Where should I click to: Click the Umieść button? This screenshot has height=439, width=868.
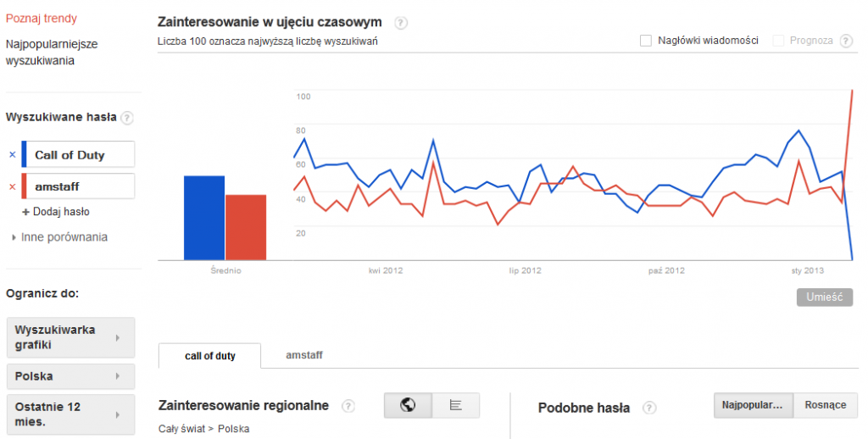point(824,297)
